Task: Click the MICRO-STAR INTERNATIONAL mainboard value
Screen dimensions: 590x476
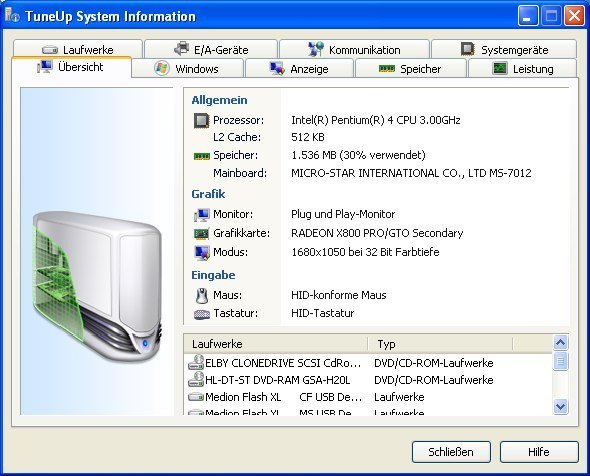Action: coord(411,173)
